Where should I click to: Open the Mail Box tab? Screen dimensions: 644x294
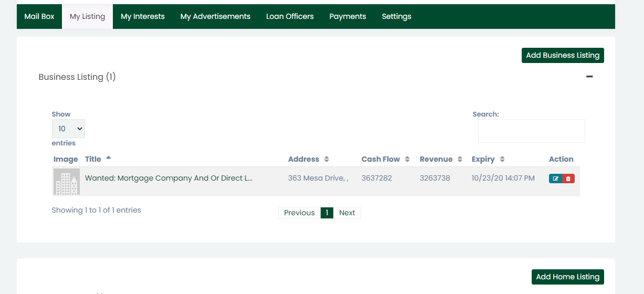click(39, 16)
